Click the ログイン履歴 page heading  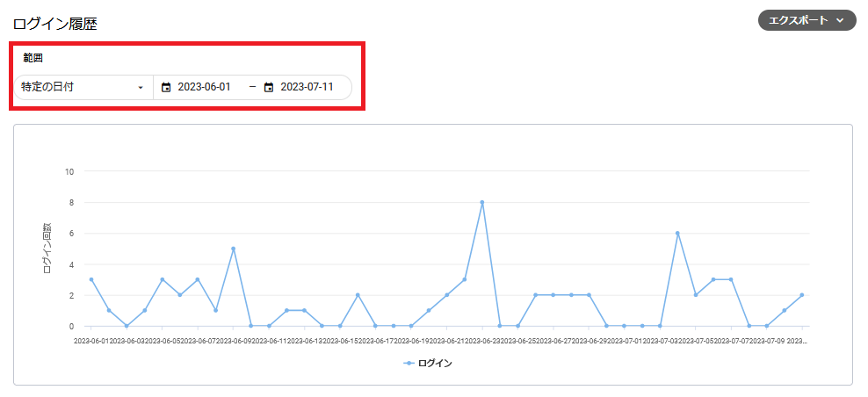pos(54,24)
